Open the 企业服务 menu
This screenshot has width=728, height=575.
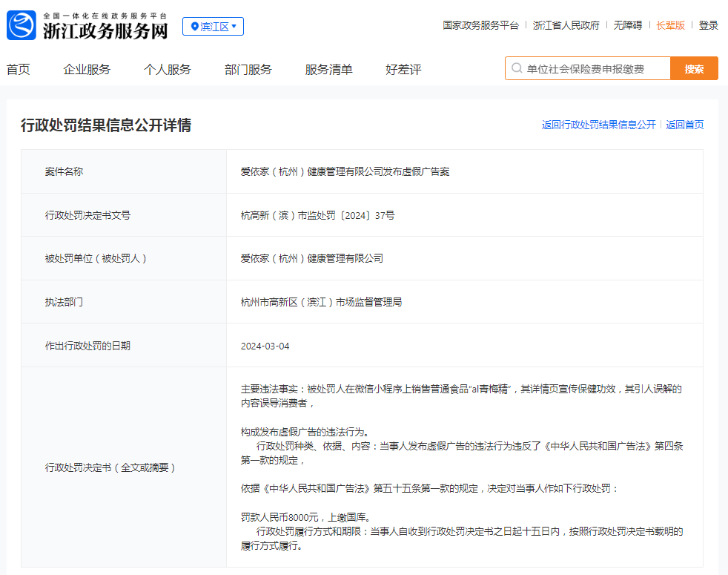click(x=87, y=70)
